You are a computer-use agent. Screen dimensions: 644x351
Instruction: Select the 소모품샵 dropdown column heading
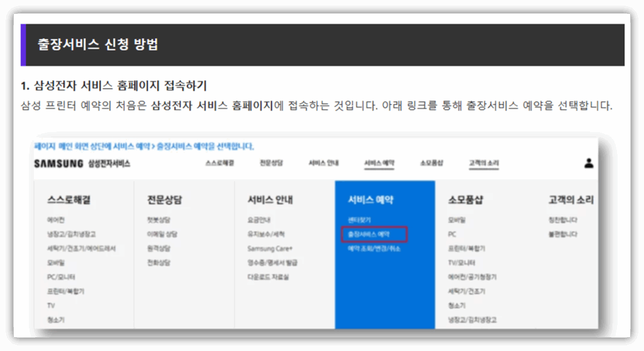coord(465,200)
